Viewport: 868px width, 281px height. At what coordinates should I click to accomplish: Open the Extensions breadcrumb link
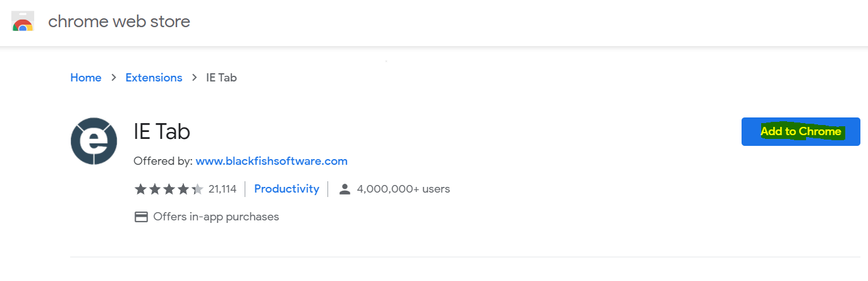154,78
